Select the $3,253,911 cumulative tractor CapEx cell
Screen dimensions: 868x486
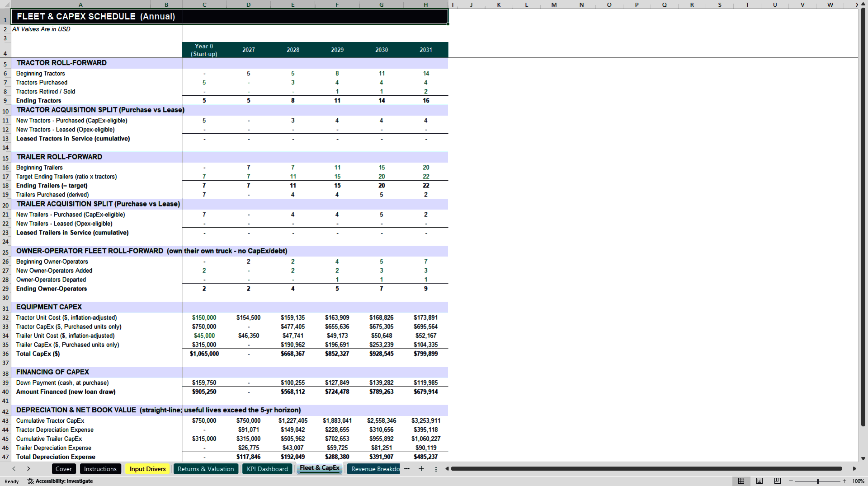coord(426,421)
